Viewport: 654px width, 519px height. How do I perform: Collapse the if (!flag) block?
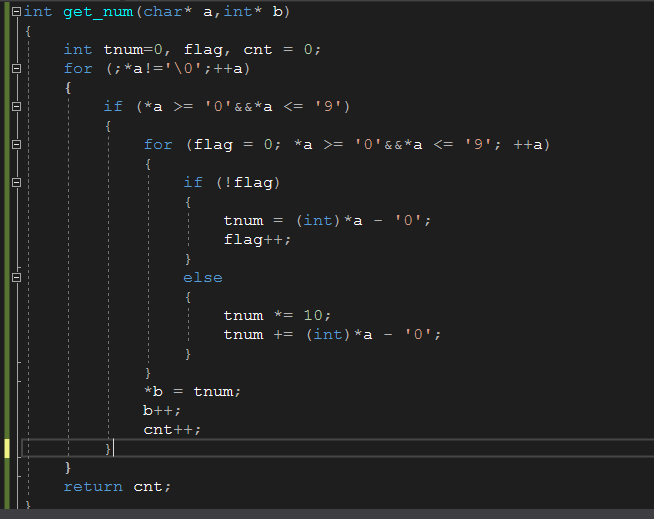coord(16,182)
